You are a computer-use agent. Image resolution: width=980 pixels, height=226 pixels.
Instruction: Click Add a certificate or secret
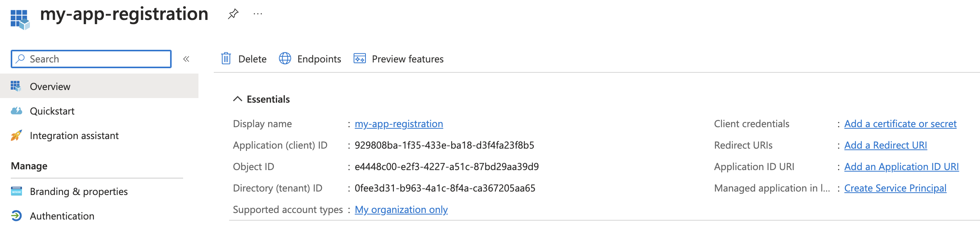900,123
